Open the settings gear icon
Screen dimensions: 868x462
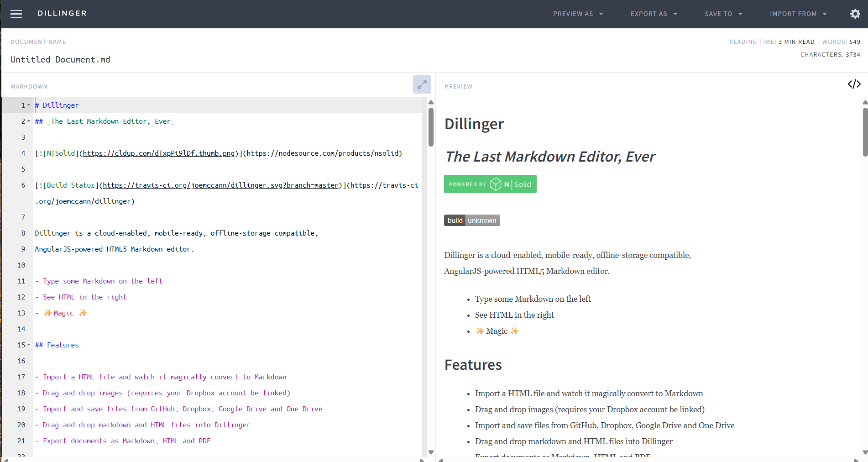(855, 14)
